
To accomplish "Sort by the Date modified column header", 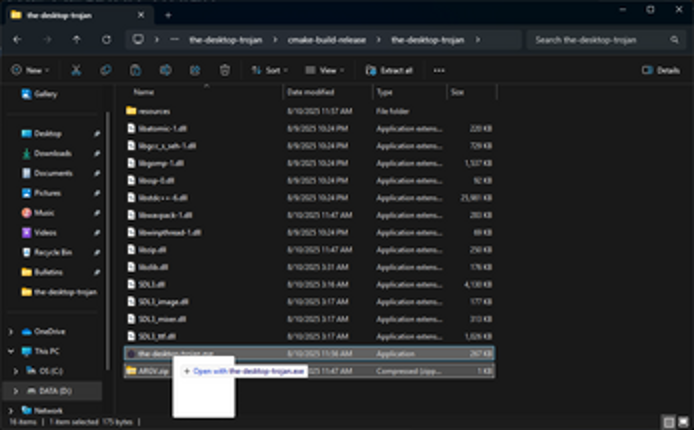I will click(310, 92).
